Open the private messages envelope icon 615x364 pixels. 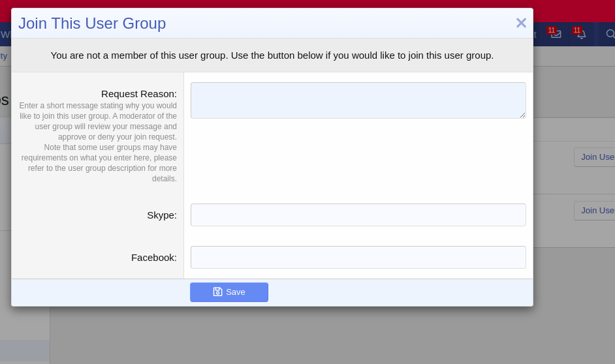(x=556, y=35)
